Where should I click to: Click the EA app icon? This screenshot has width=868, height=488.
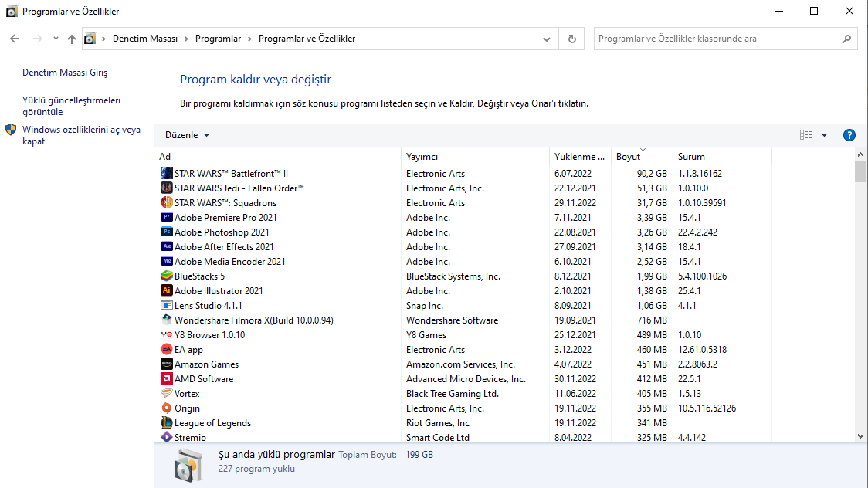click(x=166, y=349)
